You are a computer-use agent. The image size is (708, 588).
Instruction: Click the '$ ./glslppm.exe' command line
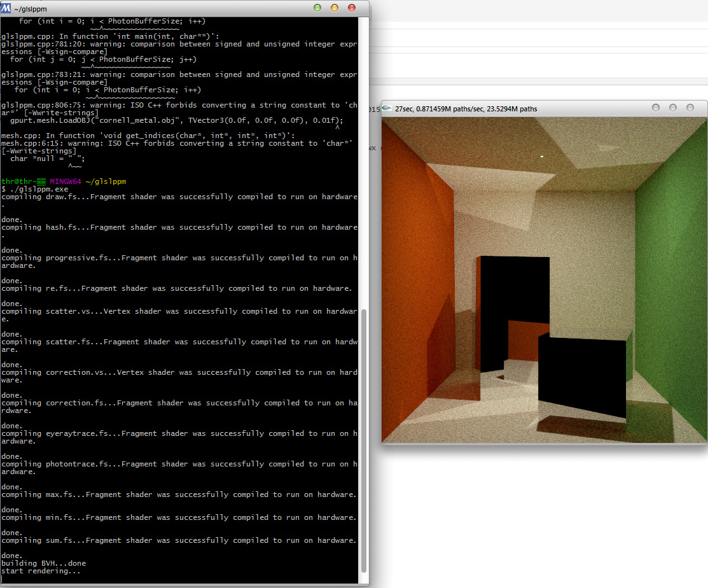click(x=35, y=189)
